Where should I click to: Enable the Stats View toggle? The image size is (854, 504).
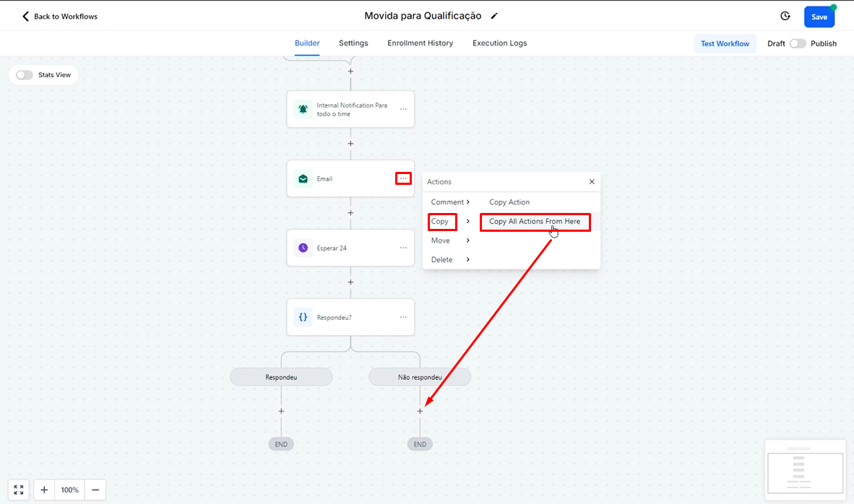tap(25, 75)
